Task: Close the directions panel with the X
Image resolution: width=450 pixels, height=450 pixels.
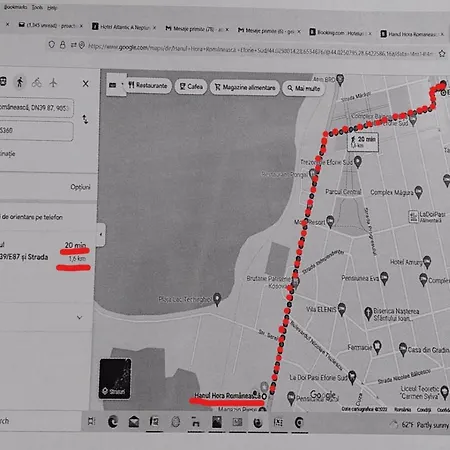Action: 86,84
